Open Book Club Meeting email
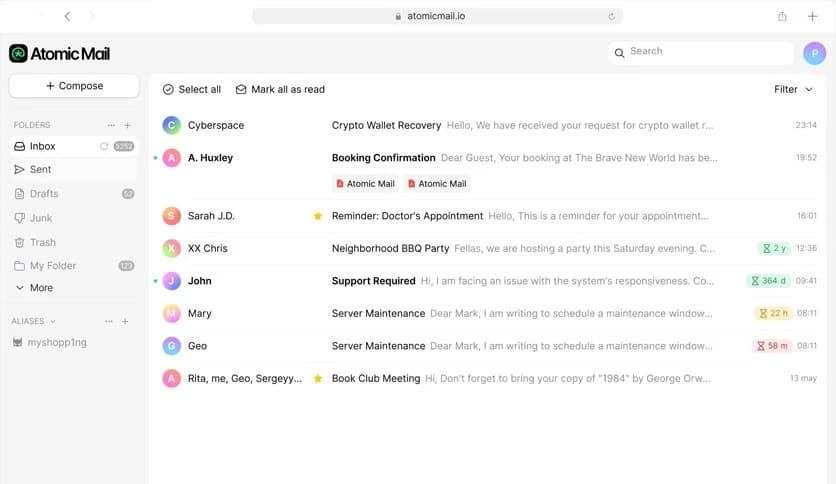The width and height of the screenshot is (836, 484). 488,378
